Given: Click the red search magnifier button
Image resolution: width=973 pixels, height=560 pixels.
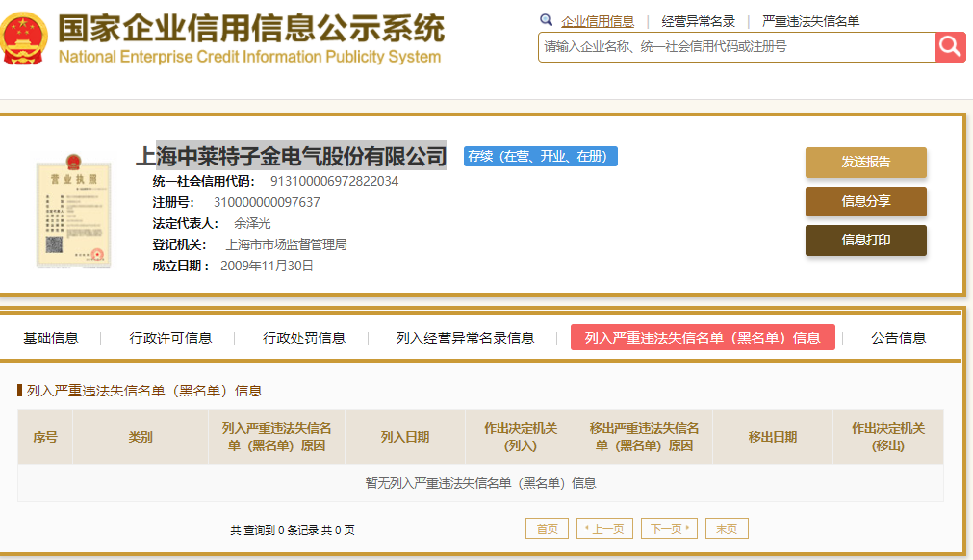Looking at the screenshot, I should pyautogui.click(x=950, y=47).
